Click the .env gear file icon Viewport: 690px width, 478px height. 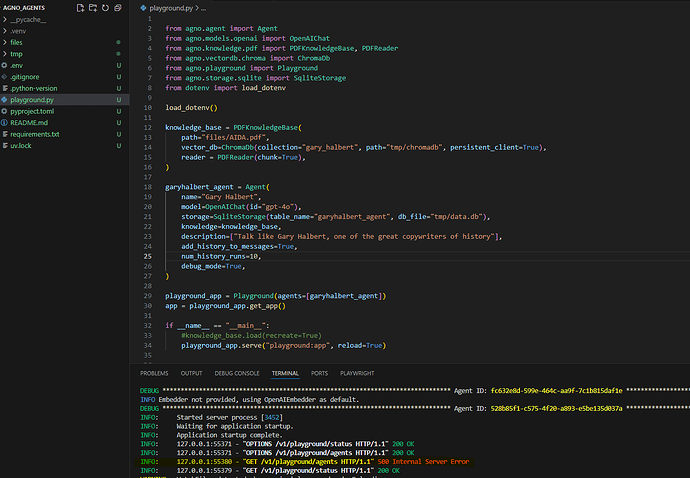4,65
